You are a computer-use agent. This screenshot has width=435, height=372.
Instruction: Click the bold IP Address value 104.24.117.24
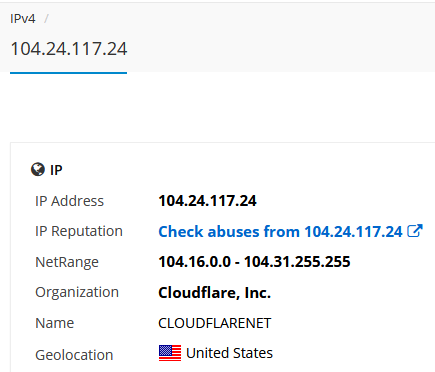click(x=207, y=201)
